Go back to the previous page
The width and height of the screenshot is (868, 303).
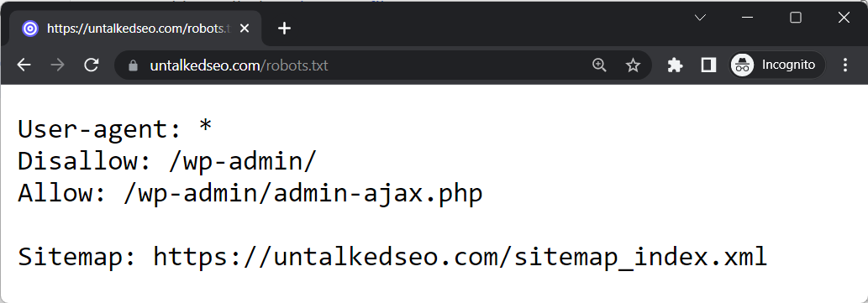click(24, 65)
